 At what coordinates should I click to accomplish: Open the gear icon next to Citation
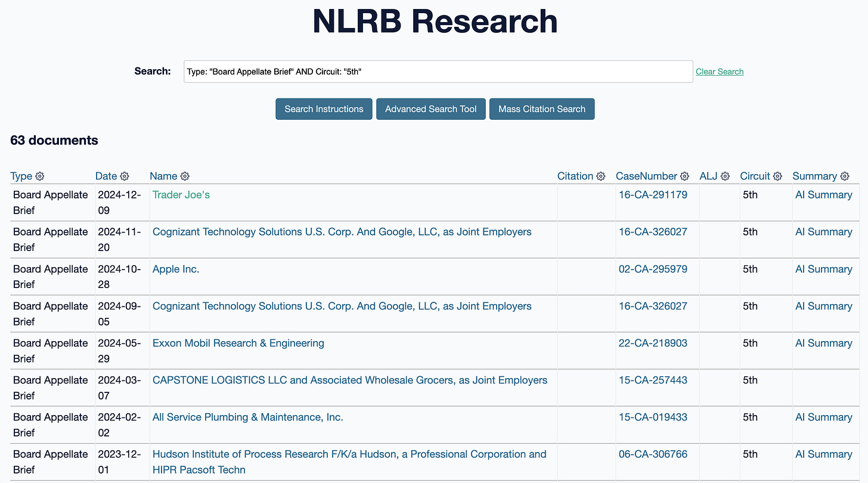601,176
